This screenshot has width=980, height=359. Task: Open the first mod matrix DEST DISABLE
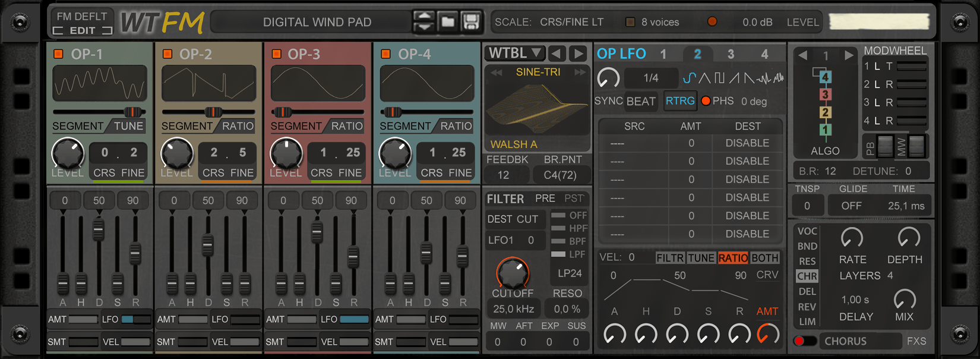pyautogui.click(x=747, y=143)
